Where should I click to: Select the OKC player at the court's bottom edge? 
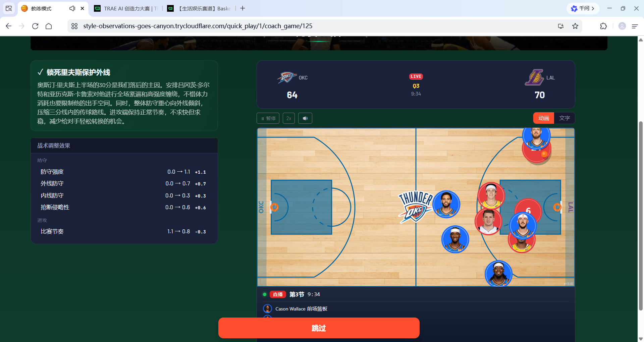[498, 274]
